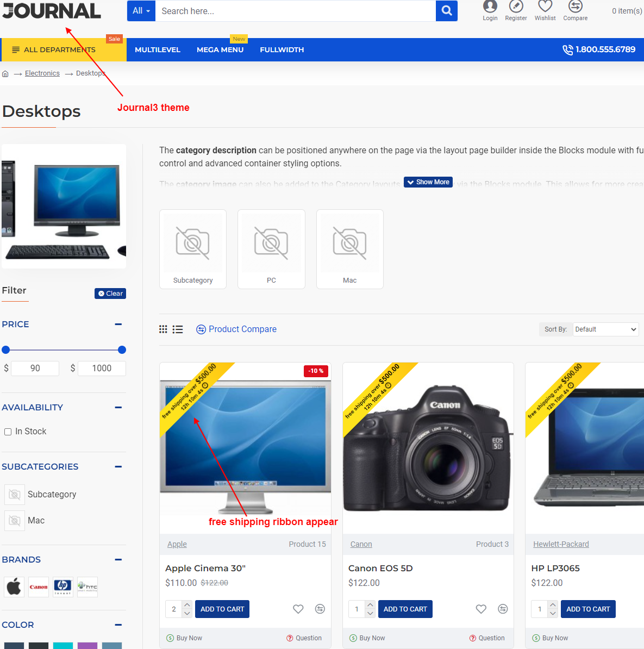Add HP LP3065 to cart
This screenshot has width=644, height=649.
click(588, 609)
